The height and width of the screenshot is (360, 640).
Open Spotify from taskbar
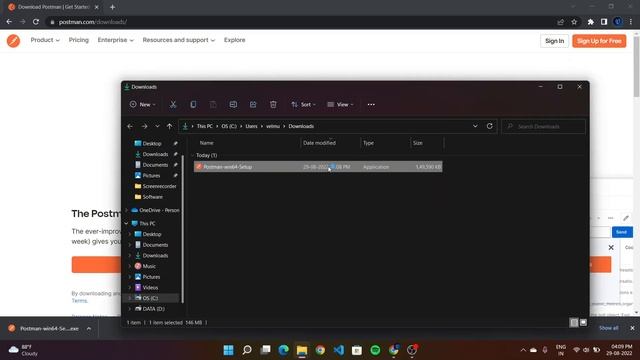click(375, 350)
